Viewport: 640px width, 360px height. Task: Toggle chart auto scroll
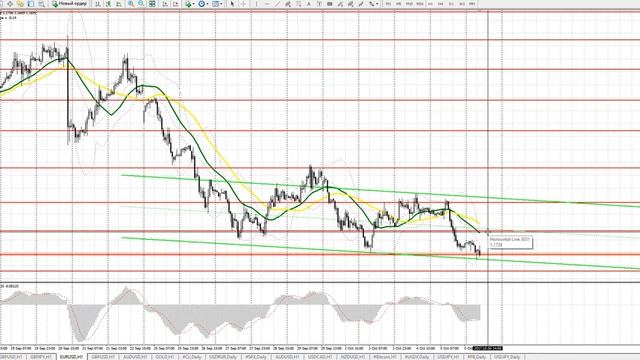point(165,4)
